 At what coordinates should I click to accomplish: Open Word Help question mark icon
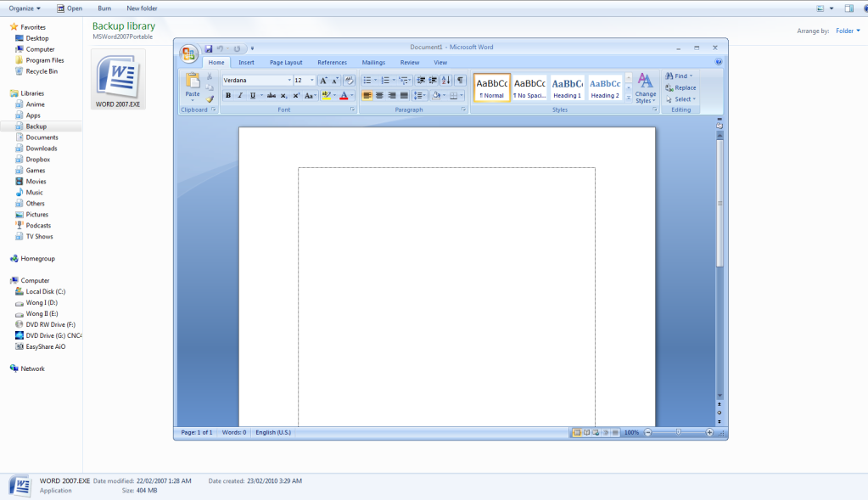719,62
